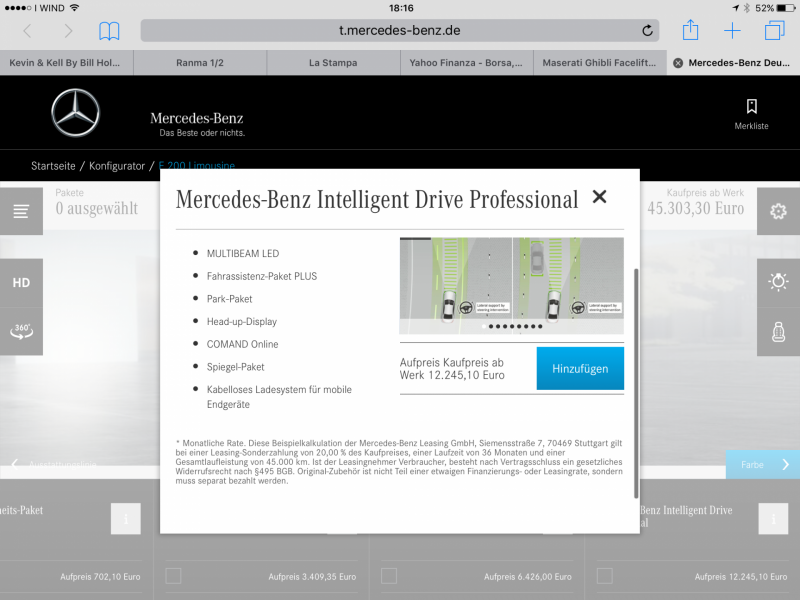
Task: Reload the page with refresh icon
Action: (x=647, y=31)
